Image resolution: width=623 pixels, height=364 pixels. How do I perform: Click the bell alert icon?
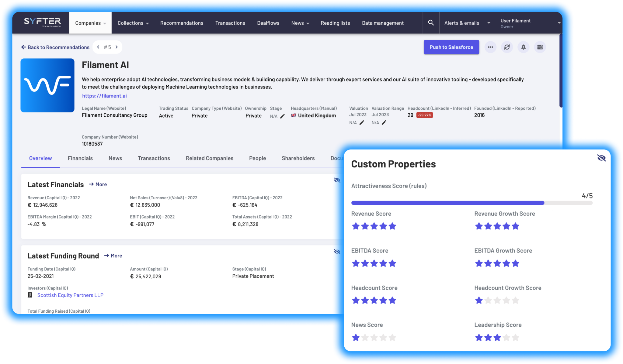(x=523, y=47)
